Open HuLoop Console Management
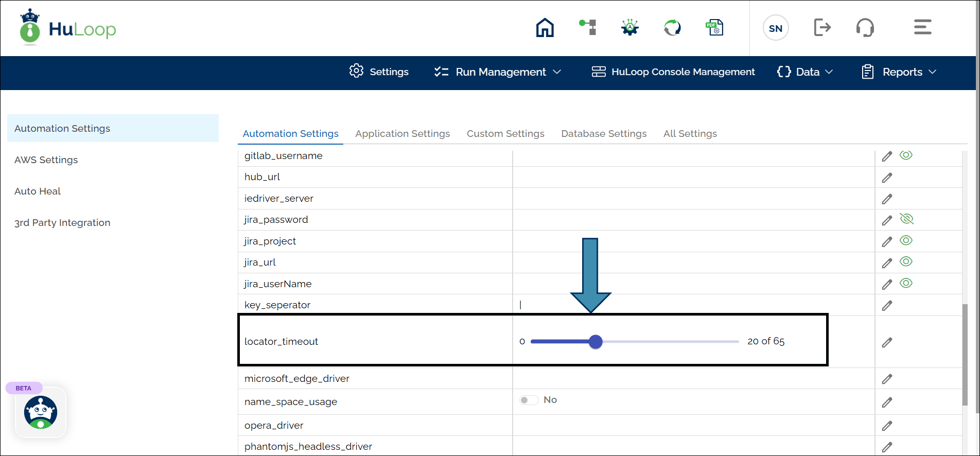Image resolution: width=980 pixels, height=456 pixels. tap(673, 72)
